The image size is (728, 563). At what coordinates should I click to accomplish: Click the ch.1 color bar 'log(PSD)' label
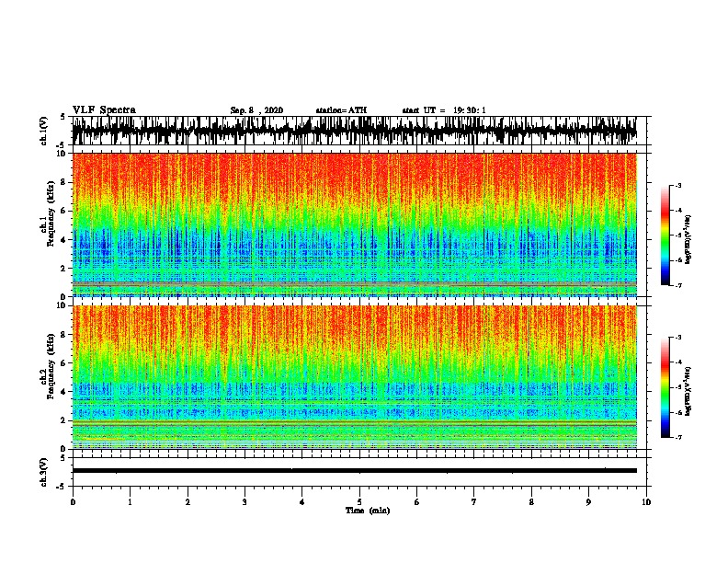(688, 240)
